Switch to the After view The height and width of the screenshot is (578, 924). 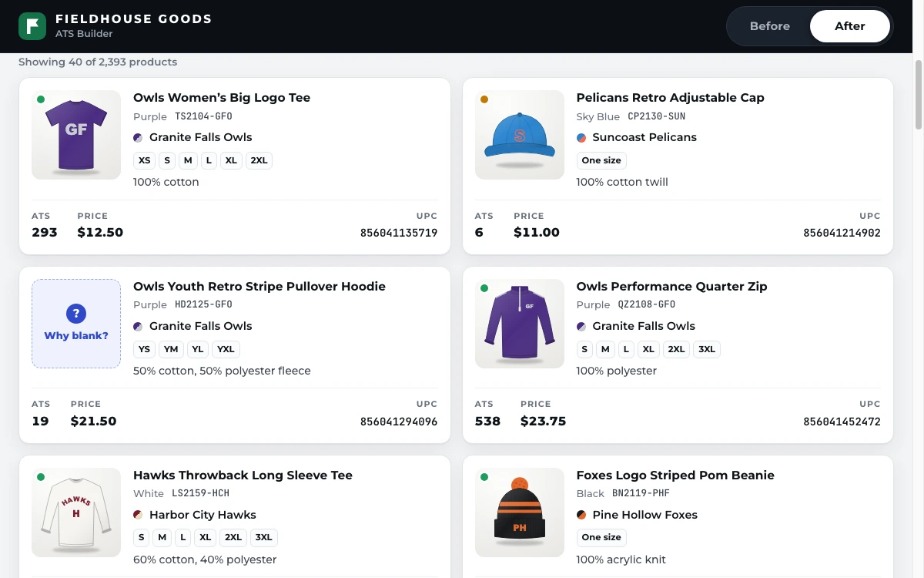(850, 26)
